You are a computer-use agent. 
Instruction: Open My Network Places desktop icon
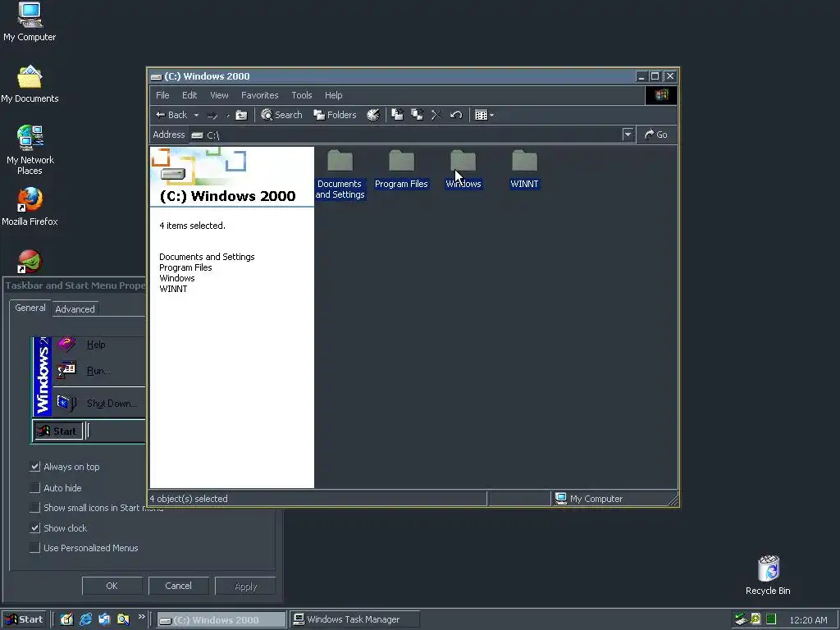click(x=30, y=151)
